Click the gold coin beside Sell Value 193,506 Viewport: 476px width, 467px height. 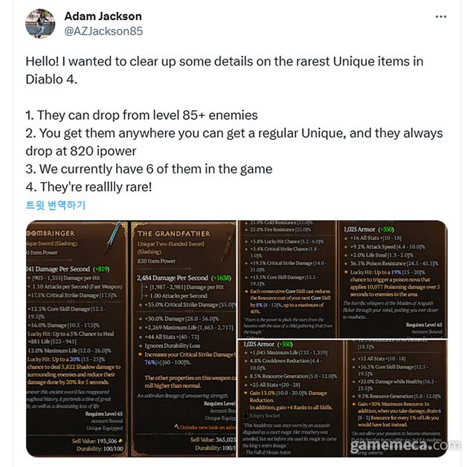[x=120, y=440]
